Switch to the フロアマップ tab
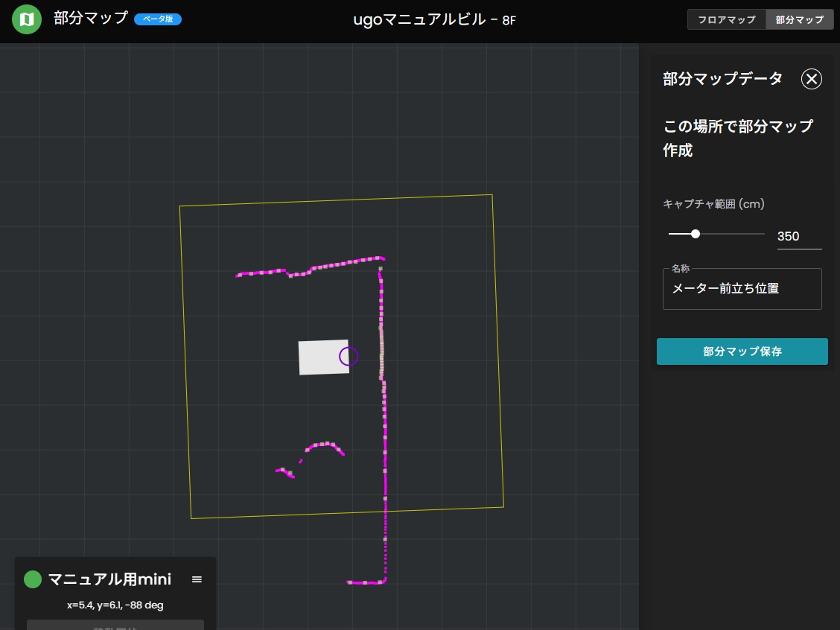The width and height of the screenshot is (840, 630). pyautogui.click(x=726, y=19)
